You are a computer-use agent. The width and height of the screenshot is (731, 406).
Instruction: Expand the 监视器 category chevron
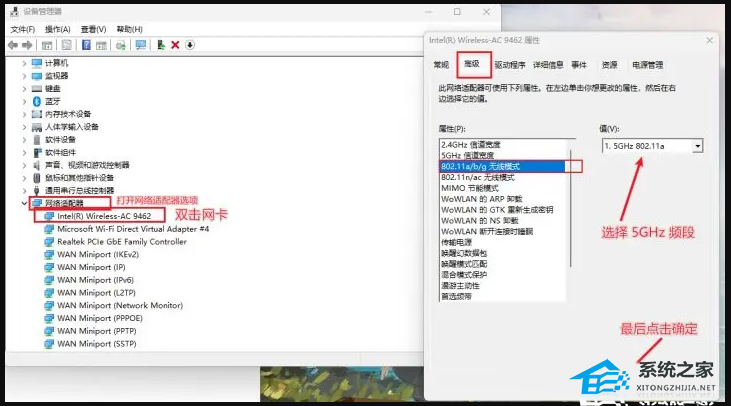tap(24, 76)
